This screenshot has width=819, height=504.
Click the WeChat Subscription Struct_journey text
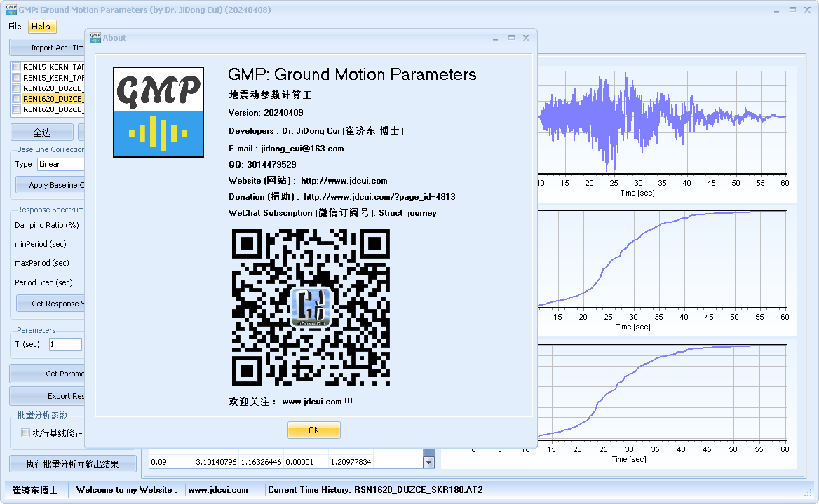332,213
